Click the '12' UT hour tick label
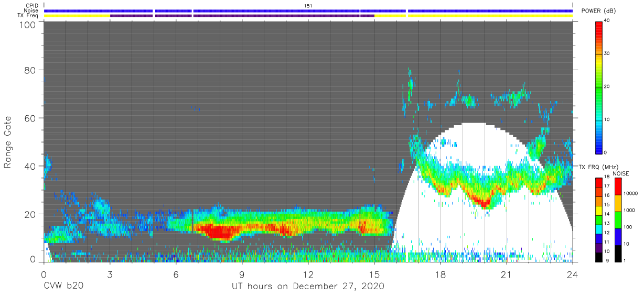This screenshot has height=297, width=644. (x=308, y=274)
